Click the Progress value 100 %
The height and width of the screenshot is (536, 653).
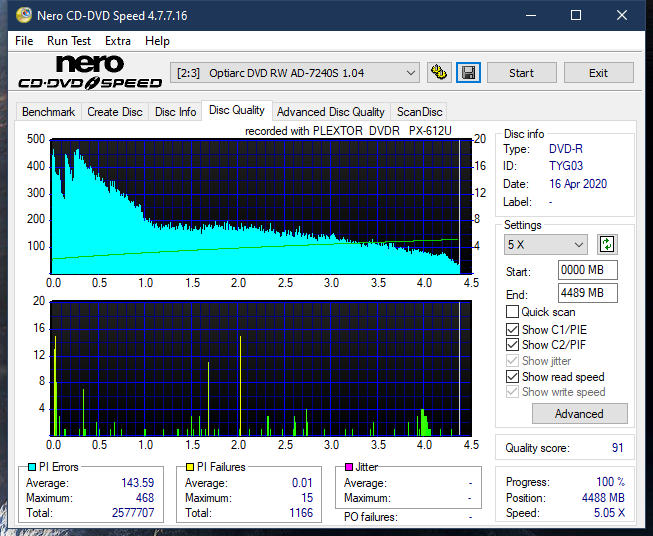tap(611, 482)
